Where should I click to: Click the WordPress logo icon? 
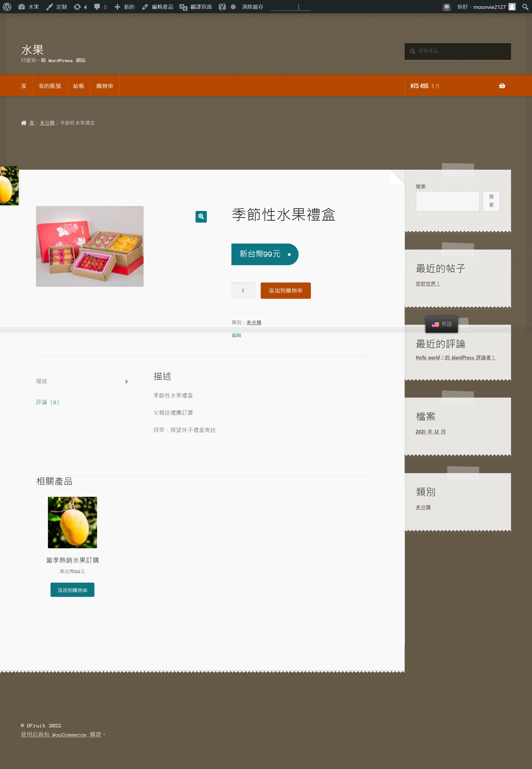[x=7, y=7]
